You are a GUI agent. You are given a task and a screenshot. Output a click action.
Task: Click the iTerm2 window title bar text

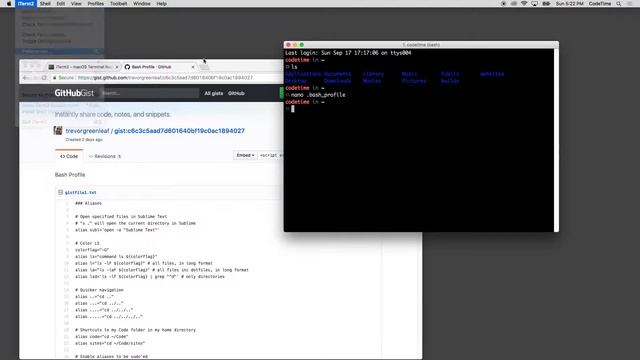pos(421,45)
